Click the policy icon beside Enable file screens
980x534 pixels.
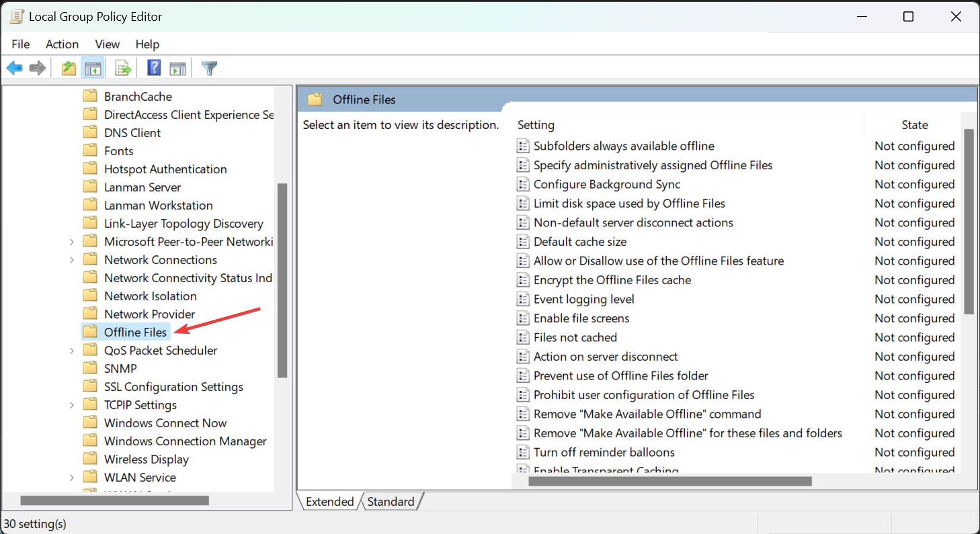click(x=523, y=318)
